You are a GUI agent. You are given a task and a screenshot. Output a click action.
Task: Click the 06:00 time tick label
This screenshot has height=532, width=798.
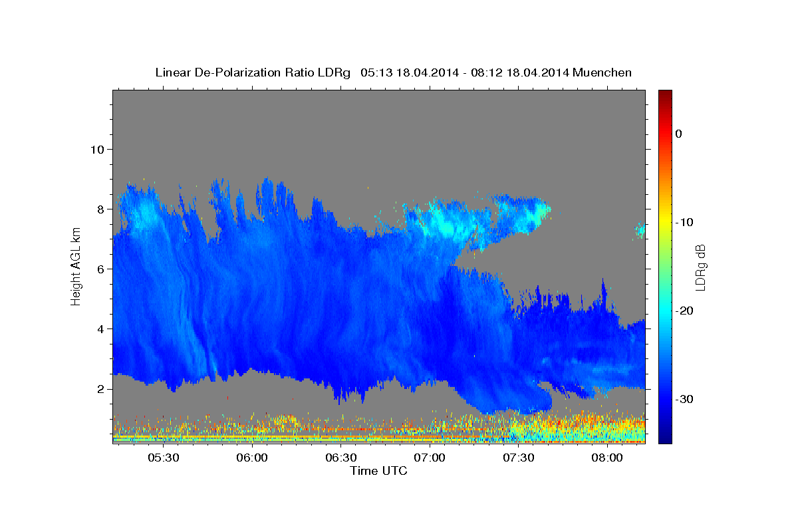pos(252,458)
